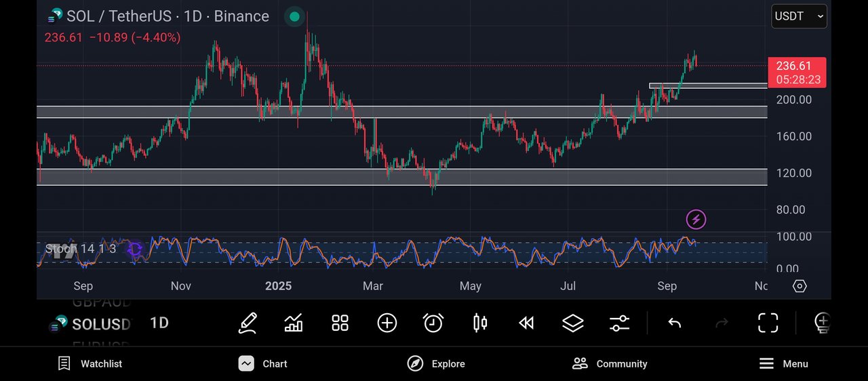Open the Menu tab

coord(783,363)
